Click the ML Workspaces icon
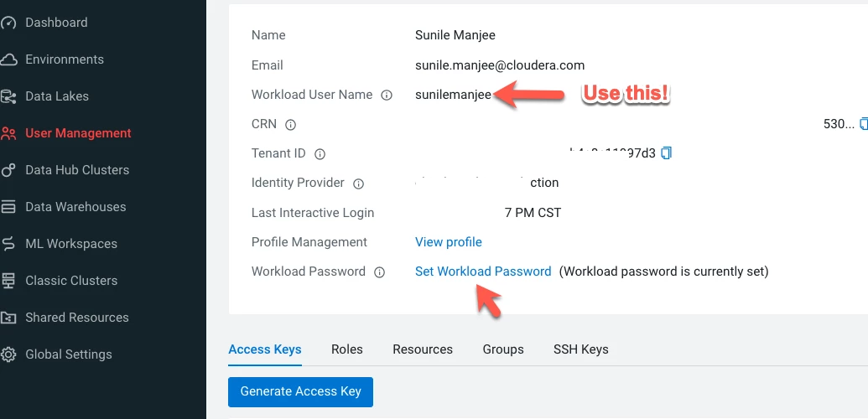Image resolution: width=868 pixels, height=419 pixels. click(8, 244)
